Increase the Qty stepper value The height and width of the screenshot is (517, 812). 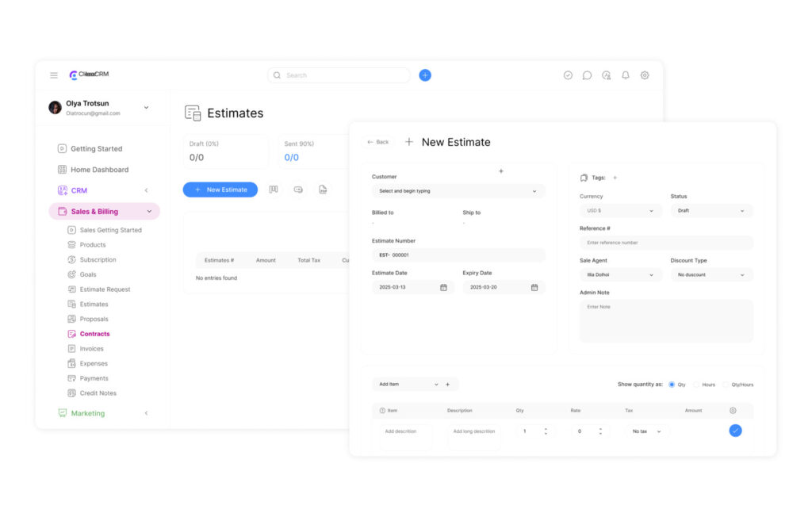point(546,428)
